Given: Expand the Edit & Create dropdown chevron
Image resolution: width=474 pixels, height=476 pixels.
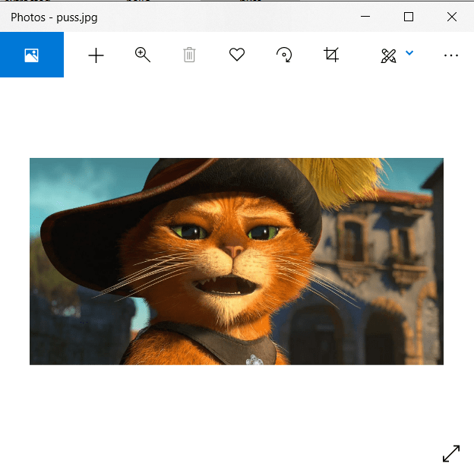Looking at the screenshot, I should [x=410, y=53].
